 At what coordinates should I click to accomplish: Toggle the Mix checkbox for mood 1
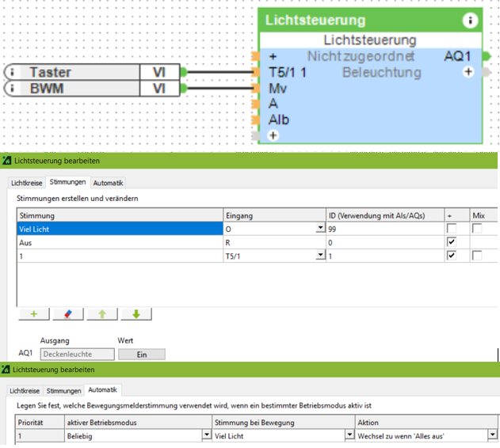(x=478, y=256)
